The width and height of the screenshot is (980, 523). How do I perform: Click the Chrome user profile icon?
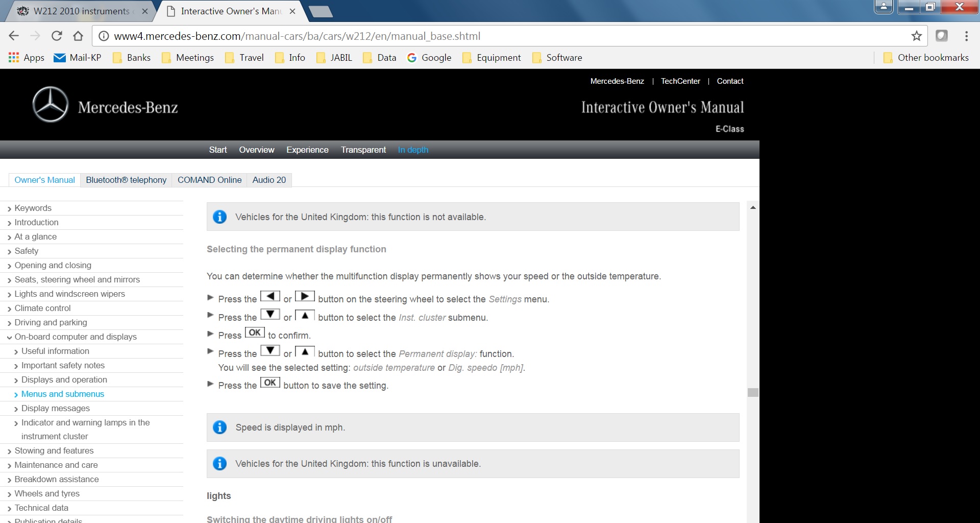click(884, 7)
